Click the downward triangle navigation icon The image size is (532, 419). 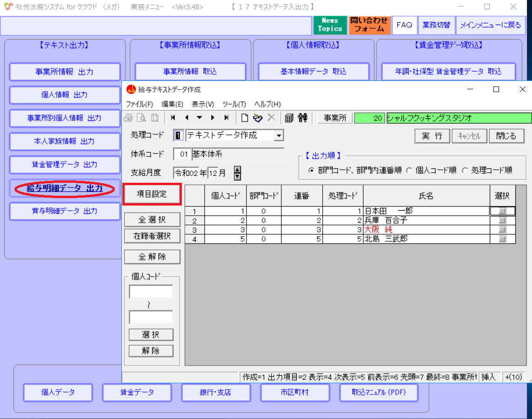click(199, 118)
